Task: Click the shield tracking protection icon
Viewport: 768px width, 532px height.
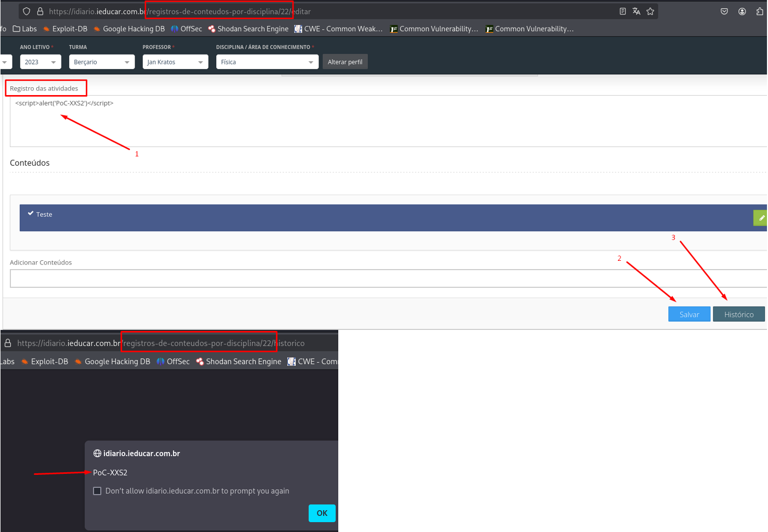Action: tap(27, 11)
